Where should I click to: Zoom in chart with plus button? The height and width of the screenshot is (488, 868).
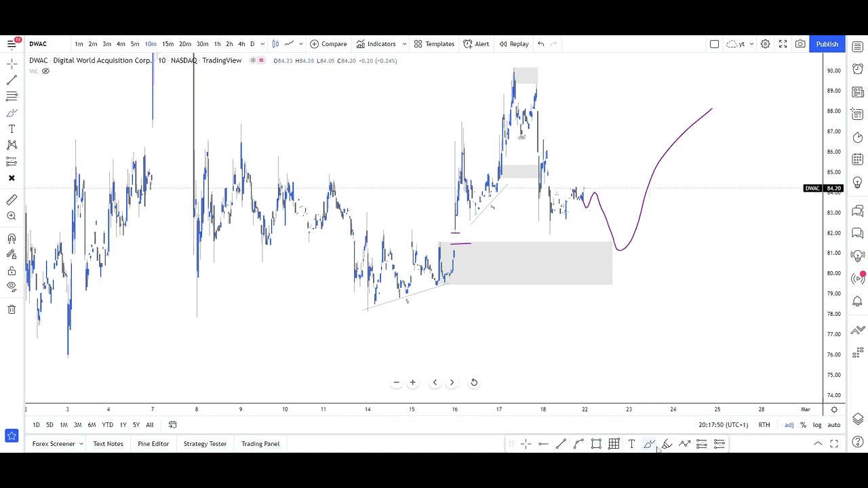[412, 382]
